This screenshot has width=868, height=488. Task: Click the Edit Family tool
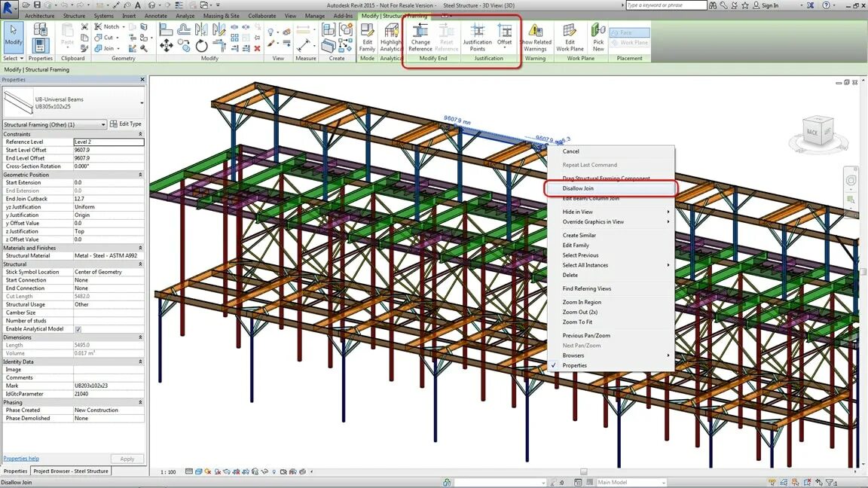pyautogui.click(x=367, y=38)
